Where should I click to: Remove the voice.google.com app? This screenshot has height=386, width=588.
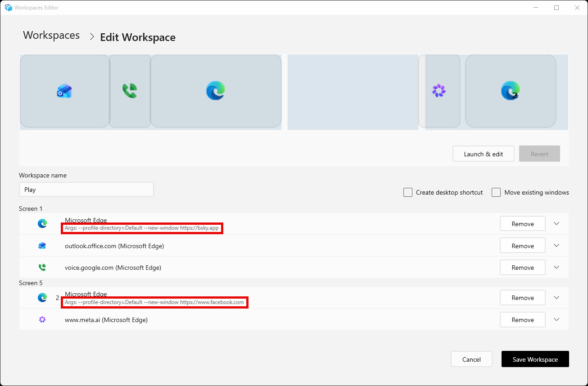click(523, 267)
